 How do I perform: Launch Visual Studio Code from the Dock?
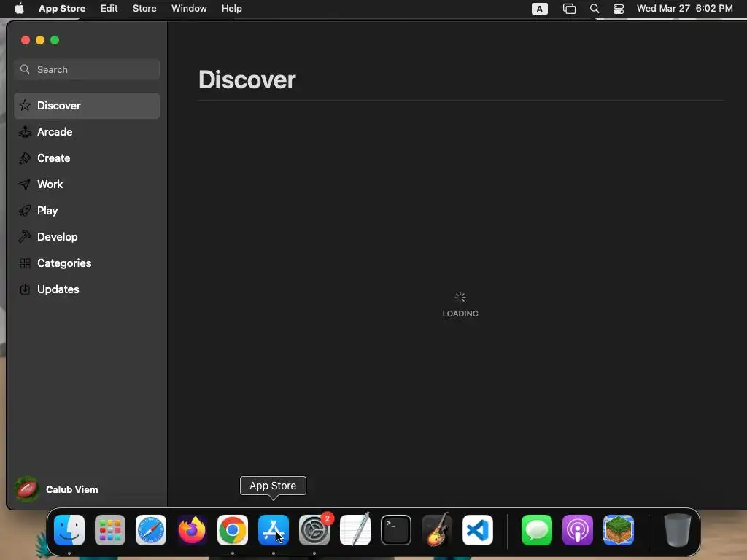pyautogui.click(x=478, y=530)
